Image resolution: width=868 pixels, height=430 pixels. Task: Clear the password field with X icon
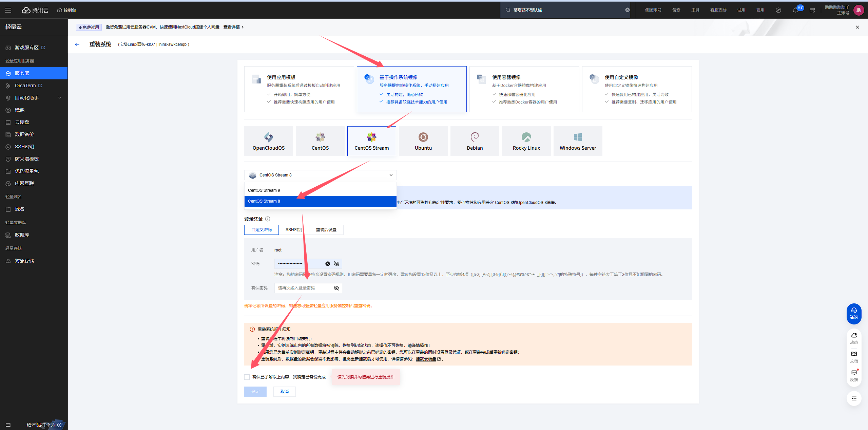[x=327, y=264]
